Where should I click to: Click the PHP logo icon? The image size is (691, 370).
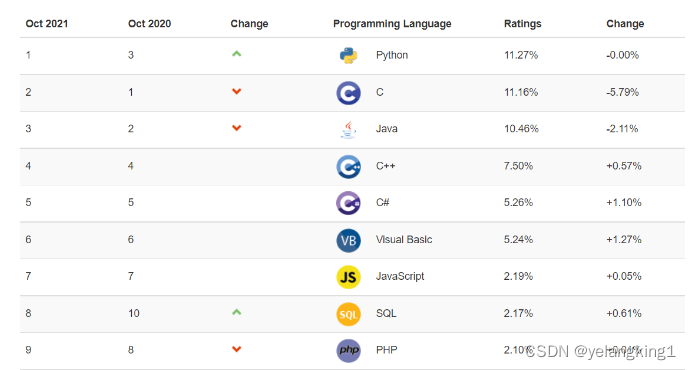pos(348,351)
